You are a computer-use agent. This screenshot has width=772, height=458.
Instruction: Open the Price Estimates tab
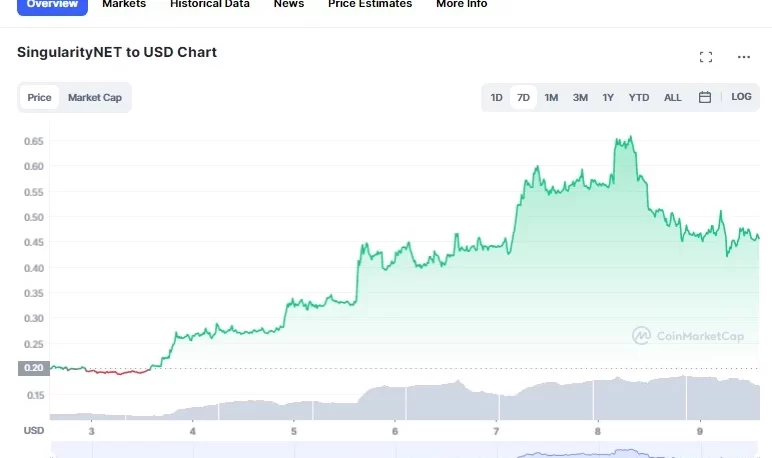click(370, 4)
